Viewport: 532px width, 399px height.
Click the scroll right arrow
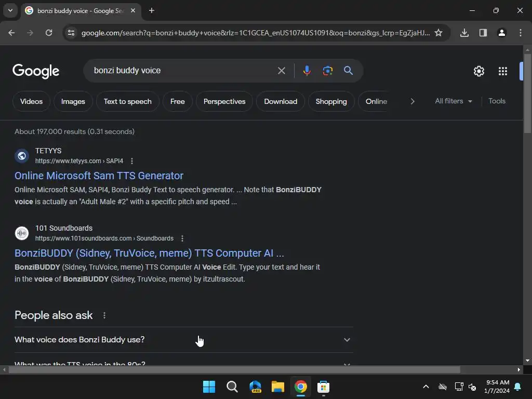[x=519, y=370]
